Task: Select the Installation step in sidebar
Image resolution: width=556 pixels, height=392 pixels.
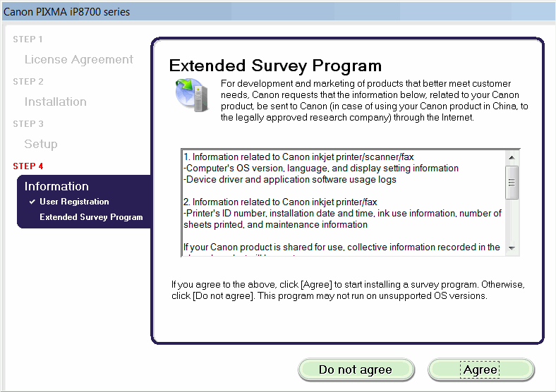Action: [55, 102]
